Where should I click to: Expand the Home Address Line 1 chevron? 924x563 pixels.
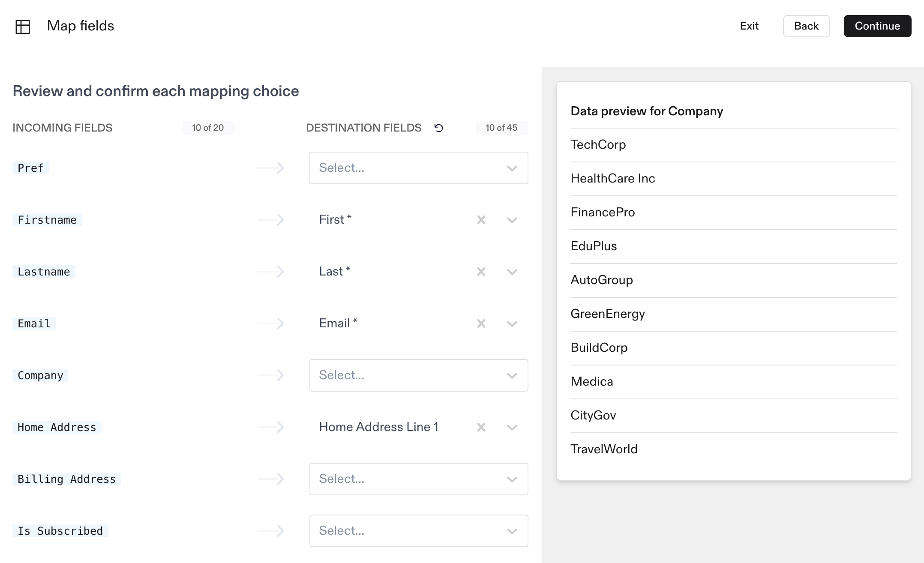click(x=512, y=428)
